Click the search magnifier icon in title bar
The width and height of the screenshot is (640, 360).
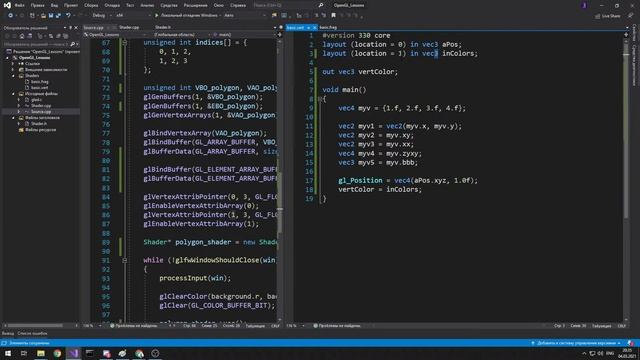(x=321, y=5)
